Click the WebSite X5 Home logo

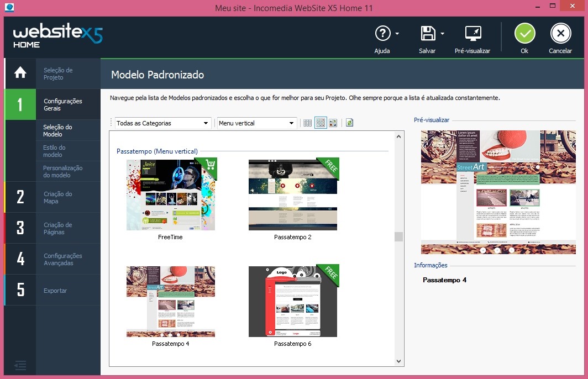[58, 36]
